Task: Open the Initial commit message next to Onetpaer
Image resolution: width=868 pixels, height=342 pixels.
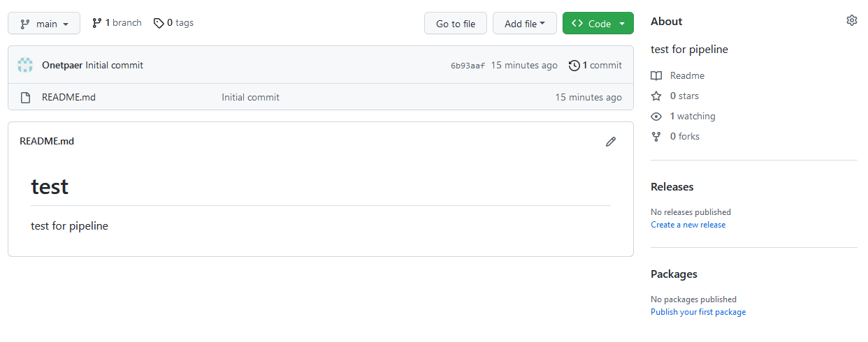Action: 115,65
